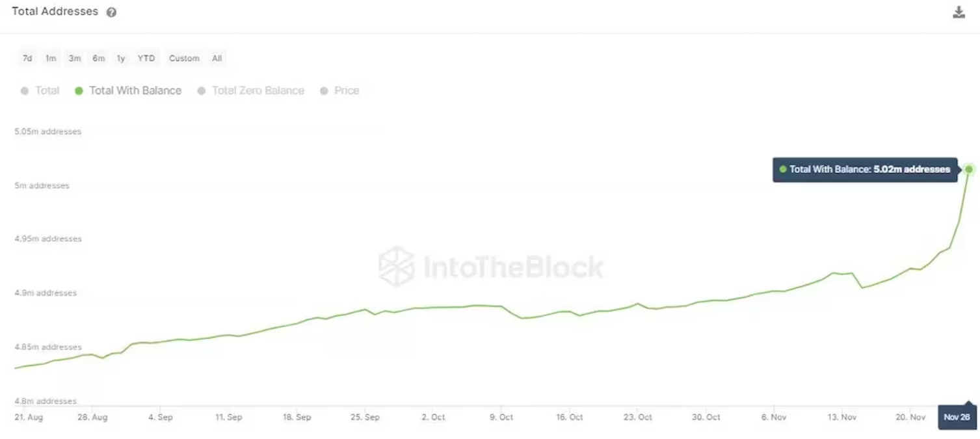Select the 3m time range

[x=74, y=58]
